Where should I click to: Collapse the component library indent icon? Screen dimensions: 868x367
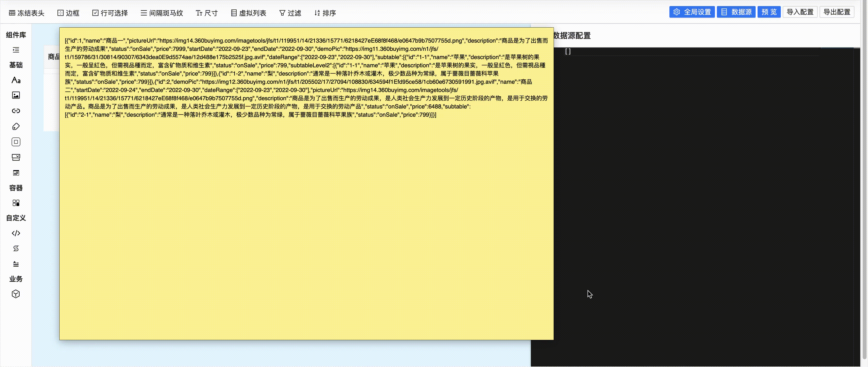point(16,50)
